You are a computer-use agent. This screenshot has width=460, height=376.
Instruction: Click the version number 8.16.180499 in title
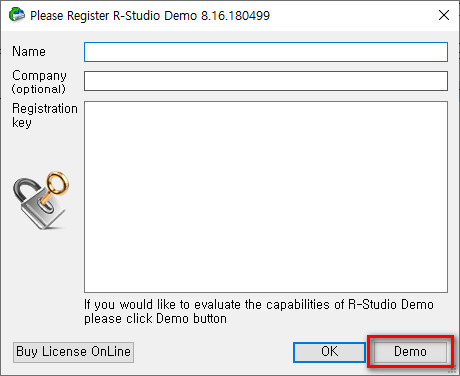pos(235,16)
